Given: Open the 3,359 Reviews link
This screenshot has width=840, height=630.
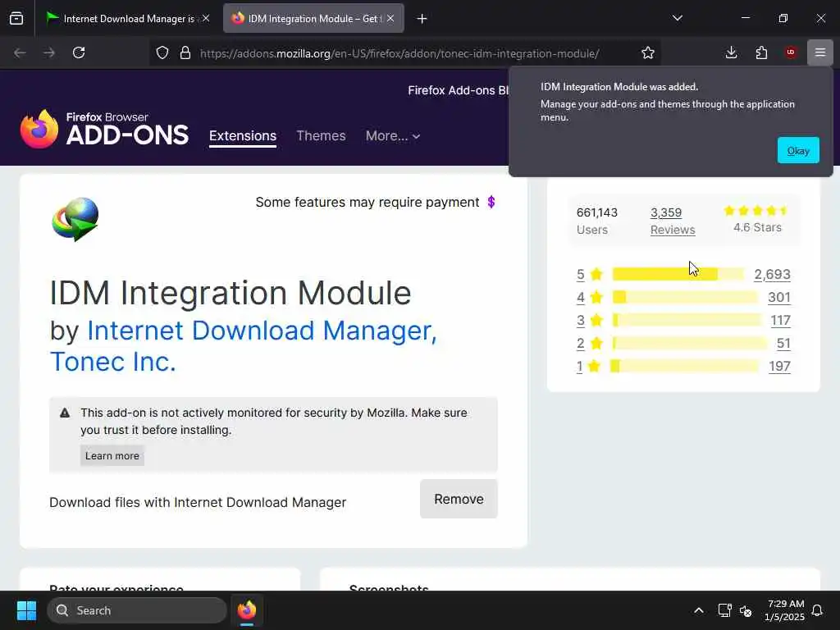Looking at the screenshot, I should point(673,221).
